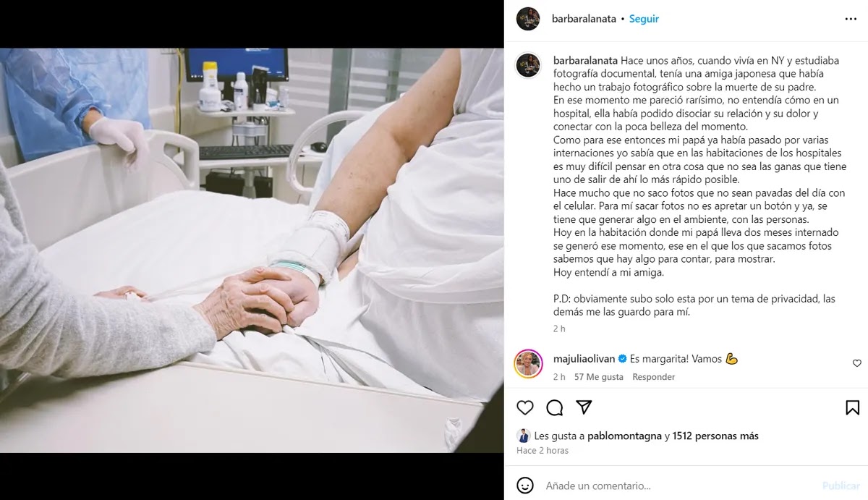The width and height of the screenshot is (868, 500).
Task: View majuliaolivan's profile picture
Action: click(528, 363)
